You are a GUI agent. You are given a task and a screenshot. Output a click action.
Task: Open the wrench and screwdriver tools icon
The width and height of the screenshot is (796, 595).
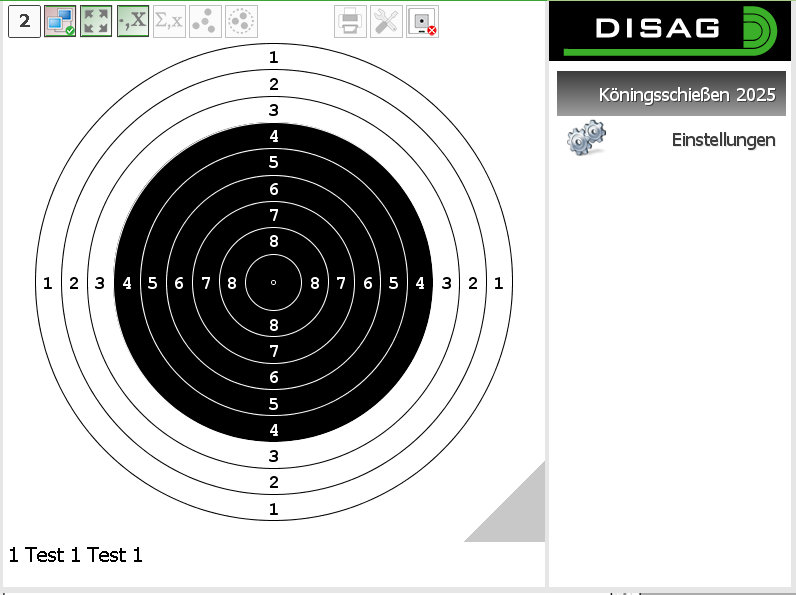pyautogui.click(x=386, y=22)
